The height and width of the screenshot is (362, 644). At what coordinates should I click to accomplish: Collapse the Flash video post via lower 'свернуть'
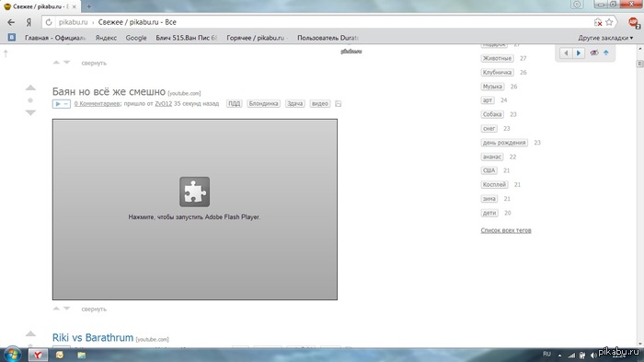(x=94, y=309)
